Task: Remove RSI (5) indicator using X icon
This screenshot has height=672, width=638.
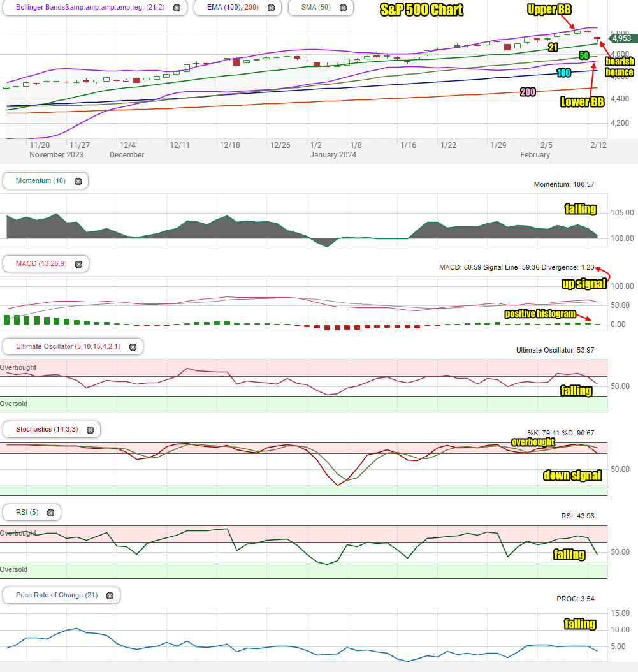Action: pos(50,513)
